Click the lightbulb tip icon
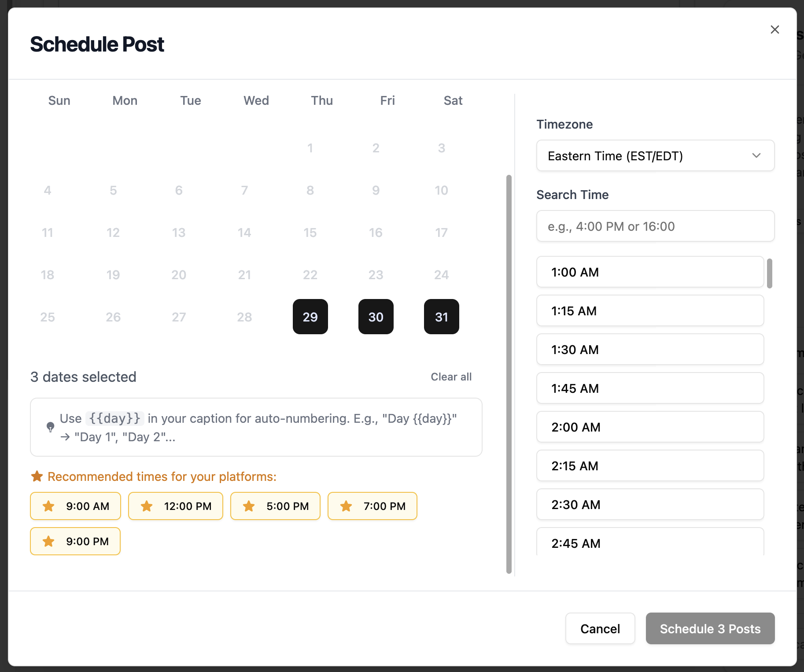The image size is (804, 672). coord(51,427)
